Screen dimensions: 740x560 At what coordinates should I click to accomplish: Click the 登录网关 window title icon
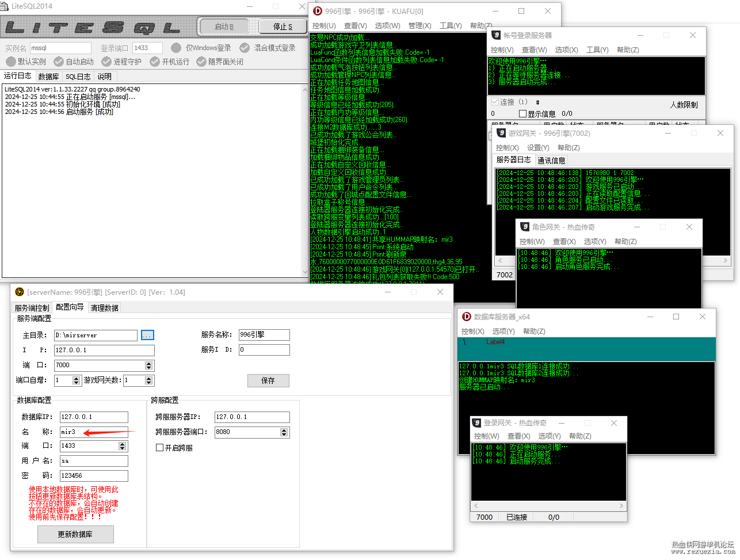coord(476,422)
